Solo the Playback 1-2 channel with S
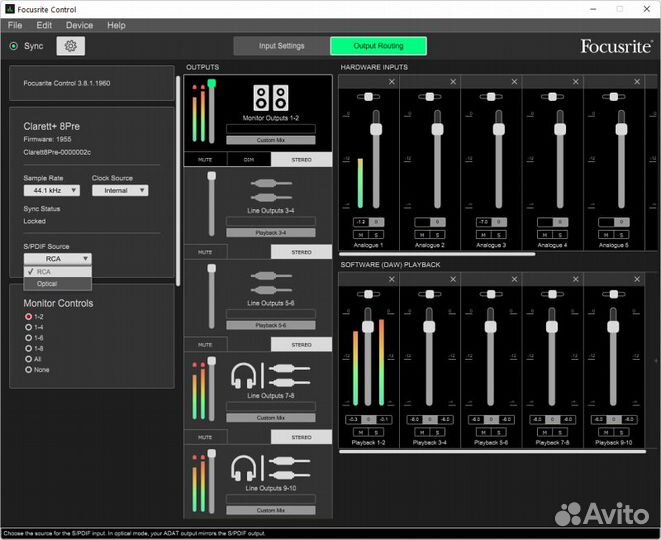 click(x=376, y=432)
